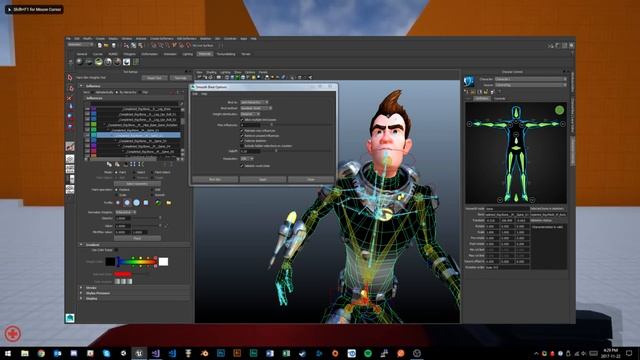Toggle Maintain max influences checkbox
Viewport: 640px width, 360px height.
pyautogui.click(x=242, y=131)
